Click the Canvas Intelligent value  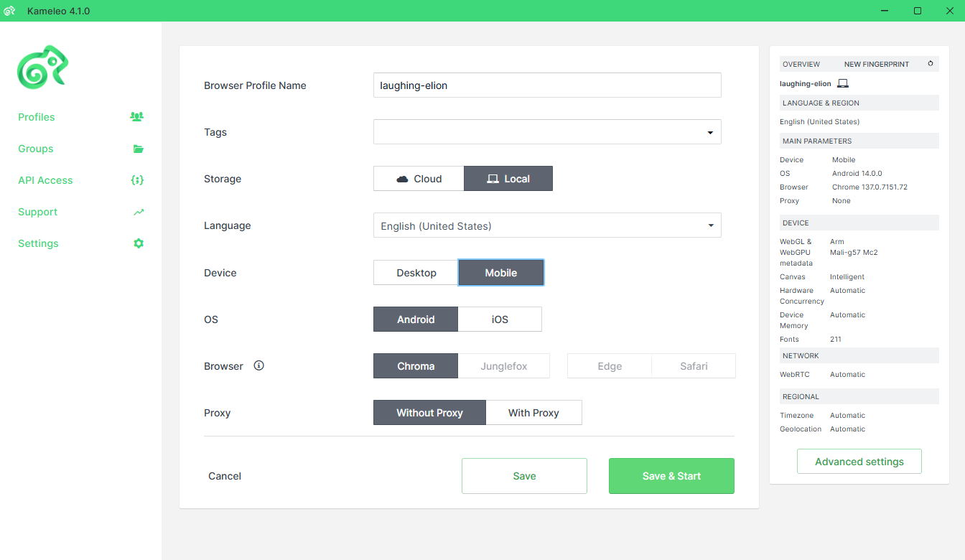pos(847,277)
